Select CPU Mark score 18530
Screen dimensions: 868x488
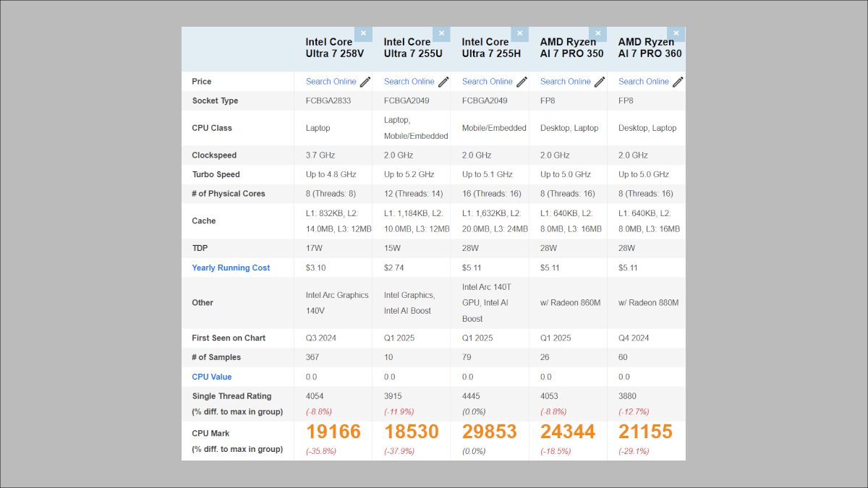[x=412, y=432]
